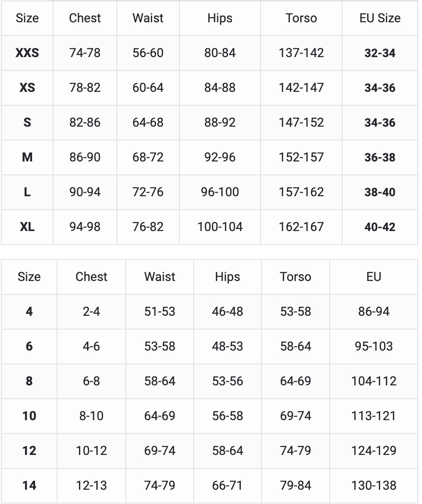Click the 86-94 EU value cell

tap(374, 311)
